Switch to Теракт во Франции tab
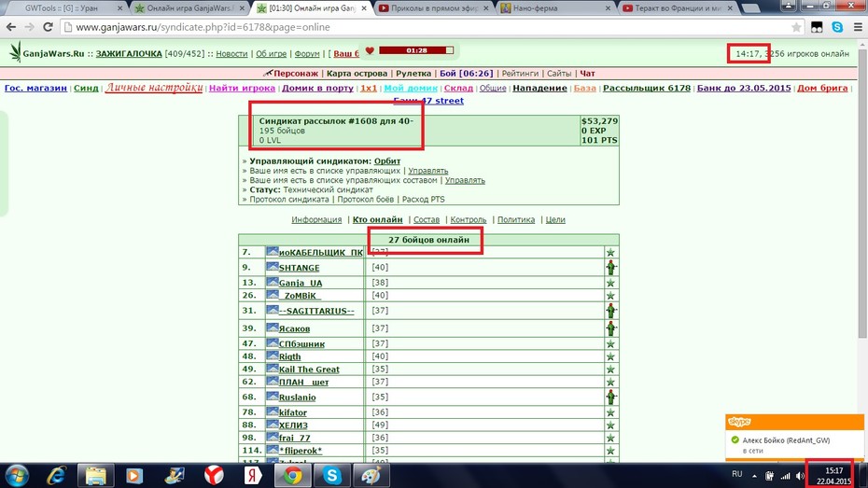Viewport: 868px width, 488px height. point(679,8)
